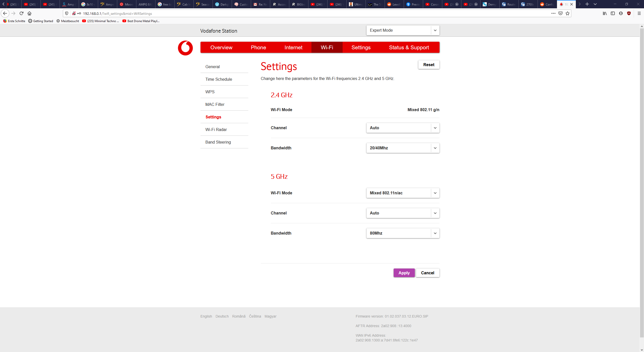Select Band Steering in the sidebar
This screenshot has height=352, width=644.
tap(218, 142)
